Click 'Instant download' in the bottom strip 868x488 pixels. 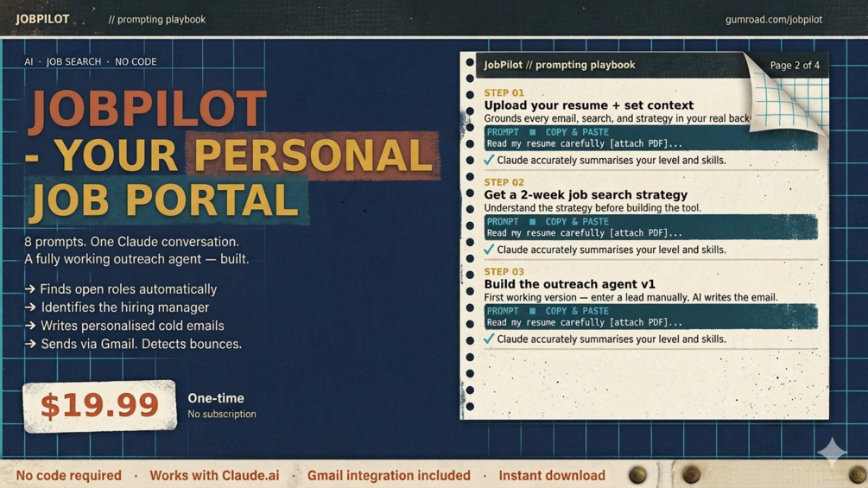552,475
